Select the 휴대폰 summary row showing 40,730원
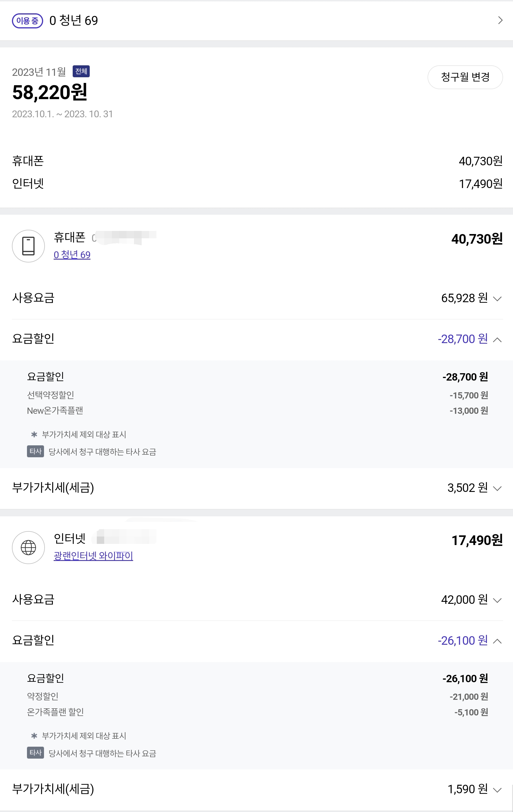 coord(256,161)
